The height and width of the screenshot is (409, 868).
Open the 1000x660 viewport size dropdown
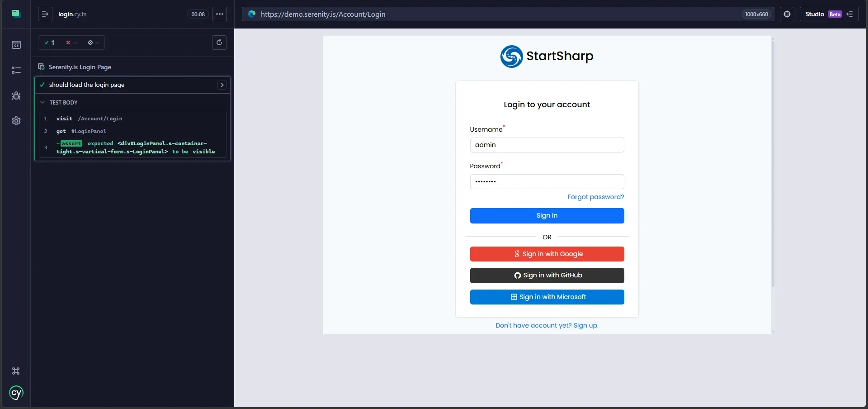756,14
